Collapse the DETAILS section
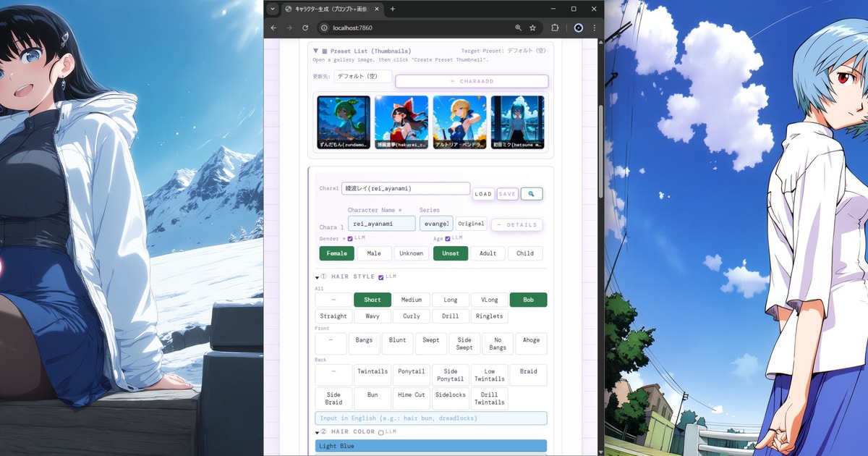 click(516, 225)
